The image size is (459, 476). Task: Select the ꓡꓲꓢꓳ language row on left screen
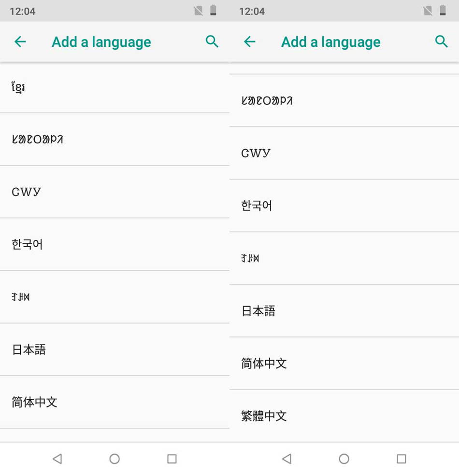pos(115,140)
